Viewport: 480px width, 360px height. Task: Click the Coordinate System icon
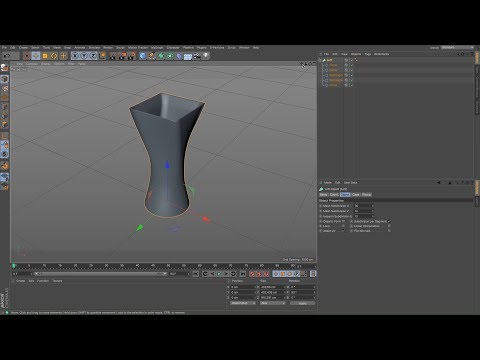tap(102, 56)
